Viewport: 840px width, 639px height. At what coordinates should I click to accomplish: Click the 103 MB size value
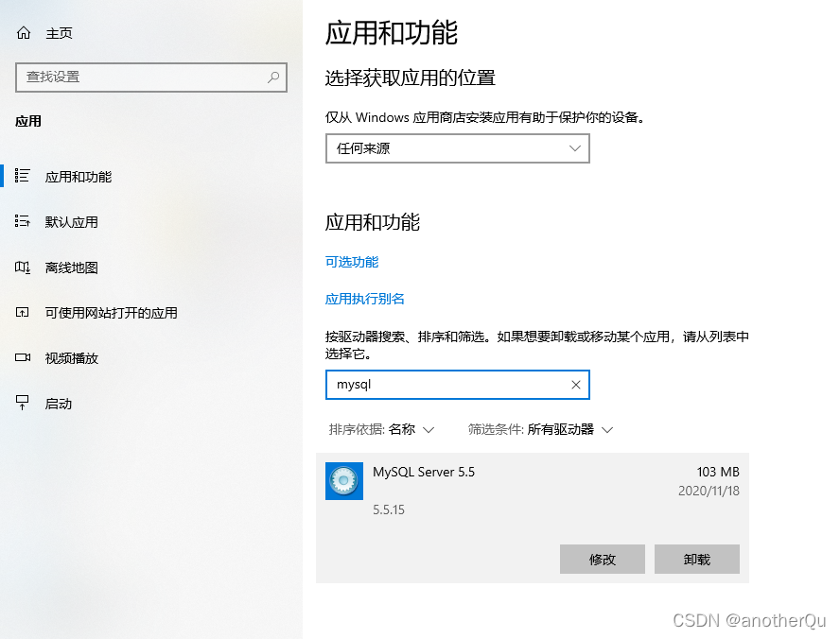click(718, 472)
